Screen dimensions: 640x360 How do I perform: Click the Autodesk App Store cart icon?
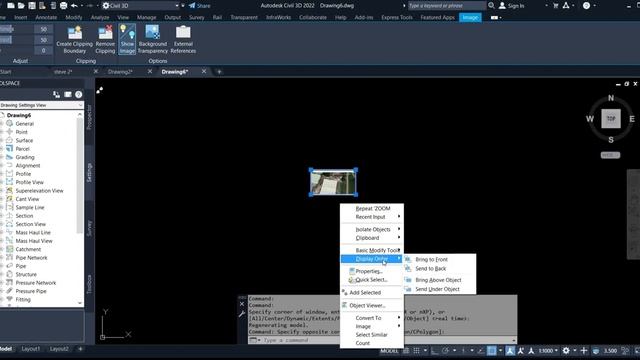pyautogui.click(x=556, y=6)
